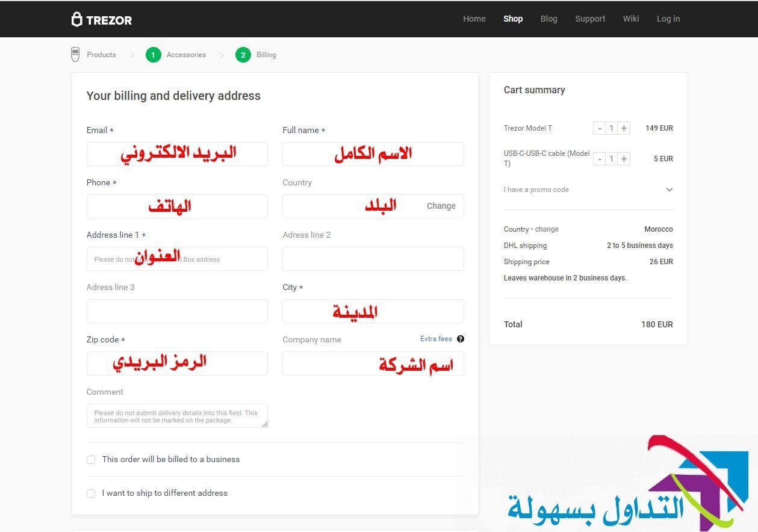This screenshot has width=758, height=532.
Task: Select the green step 2 Billing circle
Action: coord(243,54)
